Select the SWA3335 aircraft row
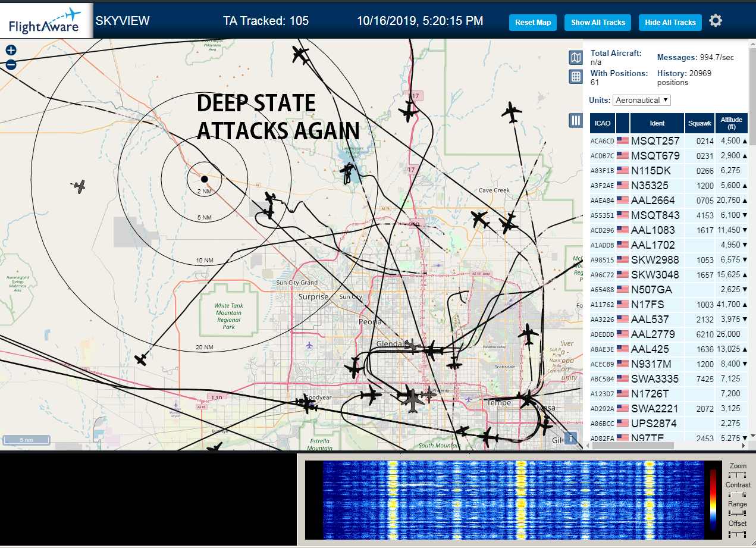This screenshot has height=548, width=756. (x=669, y=379)
